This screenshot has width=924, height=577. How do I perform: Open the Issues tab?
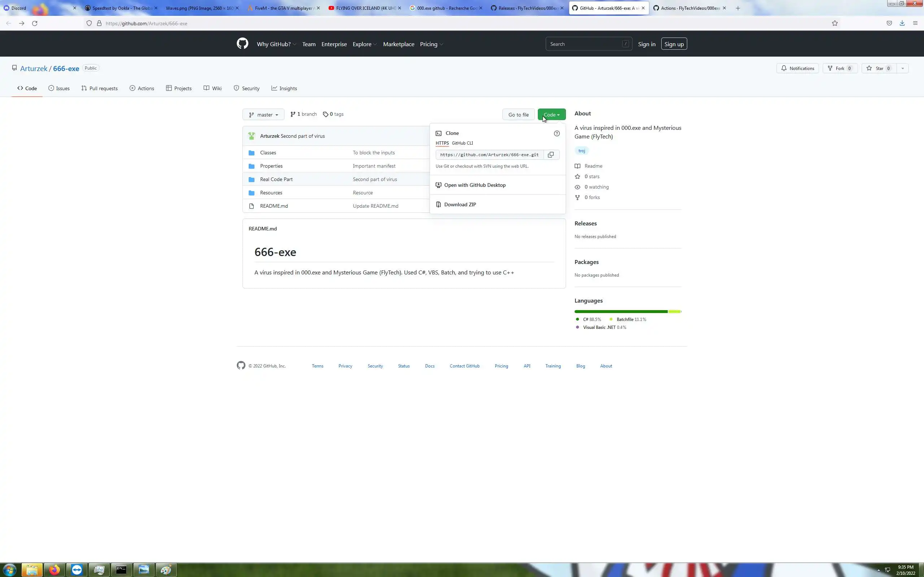pyautogui.click(x=59, y=88)
